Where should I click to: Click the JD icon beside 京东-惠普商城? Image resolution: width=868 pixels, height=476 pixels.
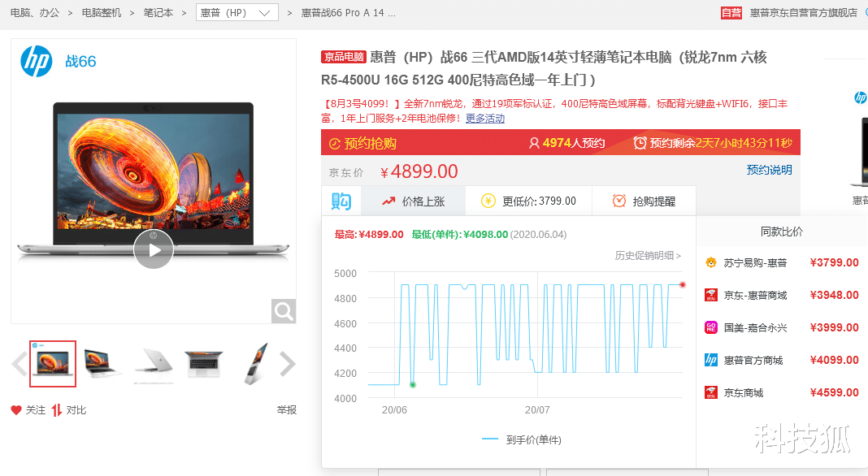[711, 295]
